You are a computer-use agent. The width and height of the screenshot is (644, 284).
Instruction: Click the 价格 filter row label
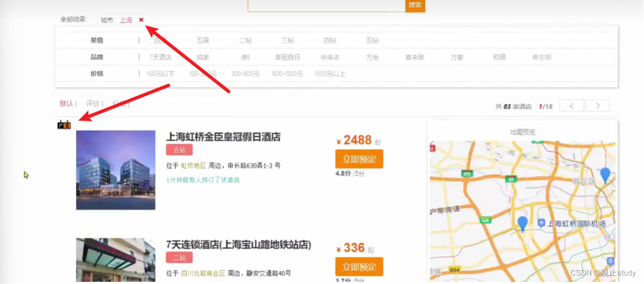coord(97,74)
